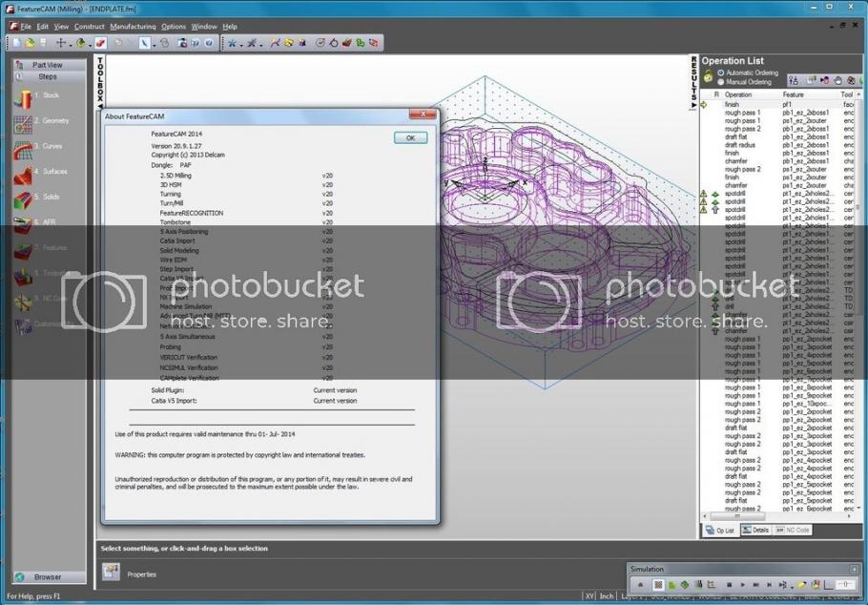
Task: Click the Properties icon at bottom
Action: pos(112,572)
